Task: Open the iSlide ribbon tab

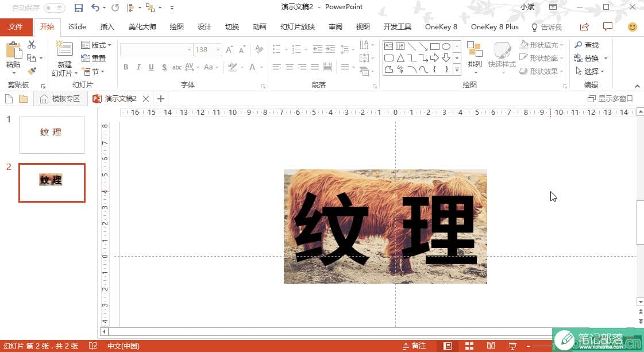Action: (77, 26)
